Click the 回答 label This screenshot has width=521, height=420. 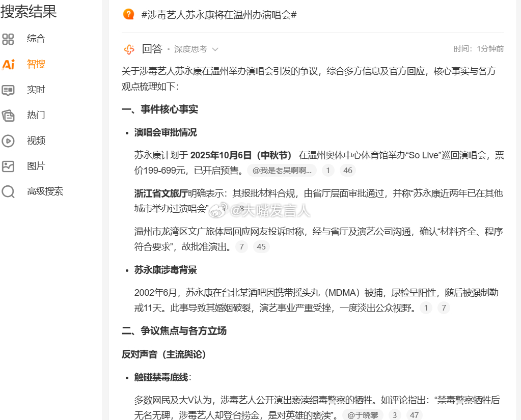[x=152, y=49]
